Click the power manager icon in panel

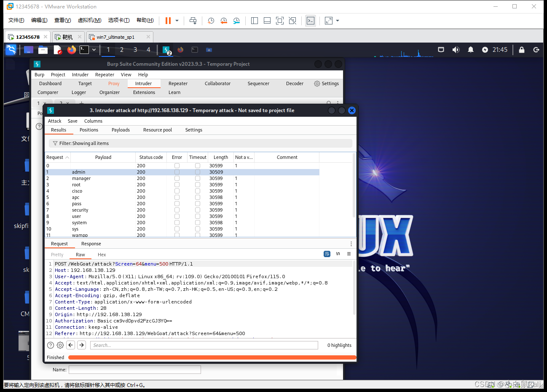tap(485, 50)
